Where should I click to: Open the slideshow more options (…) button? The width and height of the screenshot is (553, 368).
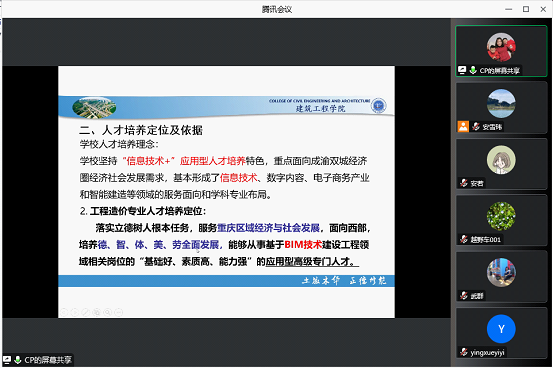[119, 312]
